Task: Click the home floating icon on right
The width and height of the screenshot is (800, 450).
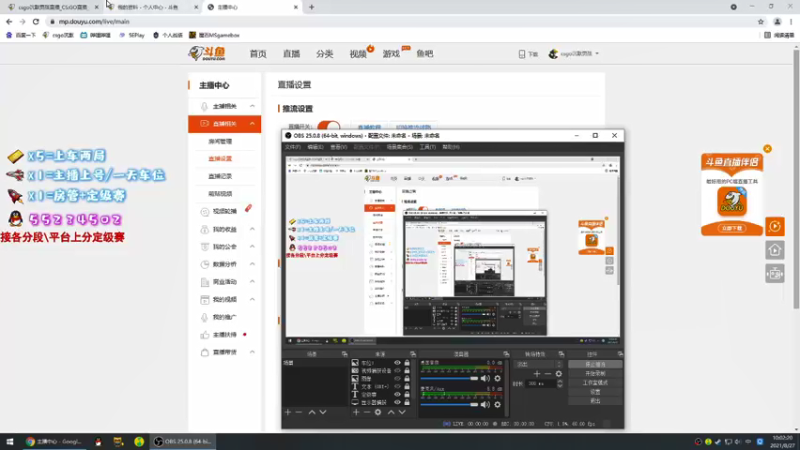Action: pos(774,250)
